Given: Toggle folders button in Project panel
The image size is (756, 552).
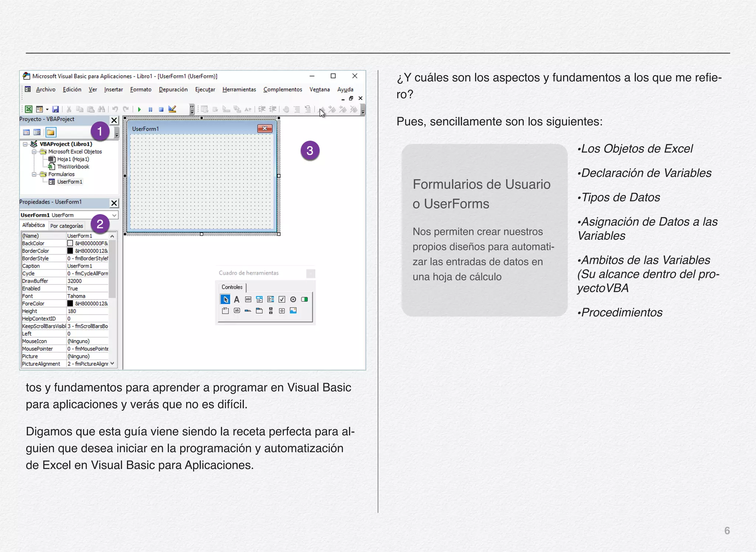Looking at the screenshot, I should (51, 132).
